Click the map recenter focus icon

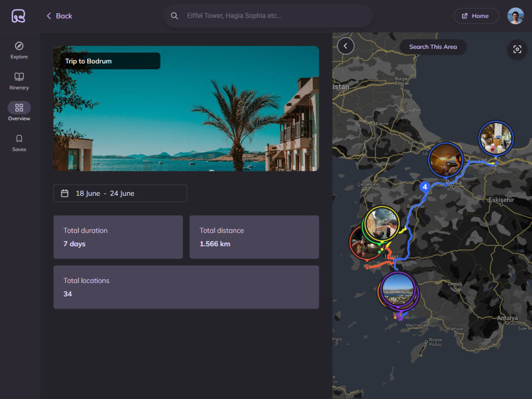click(517, 49)
